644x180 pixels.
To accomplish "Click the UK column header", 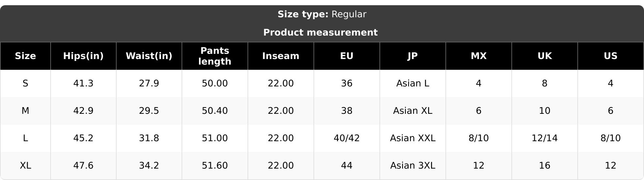I will [x=545, y=56].
